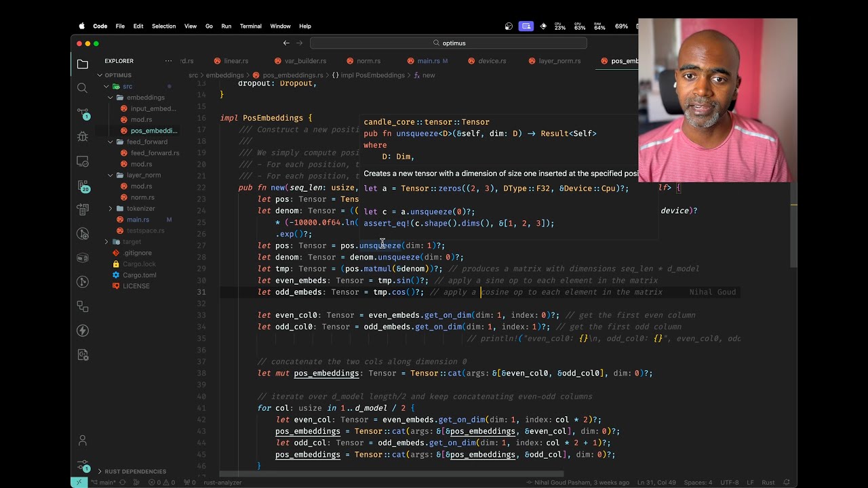Screen dimensions: 868x488
Task: Open the Run and Debug view
Action: (83, 136)
